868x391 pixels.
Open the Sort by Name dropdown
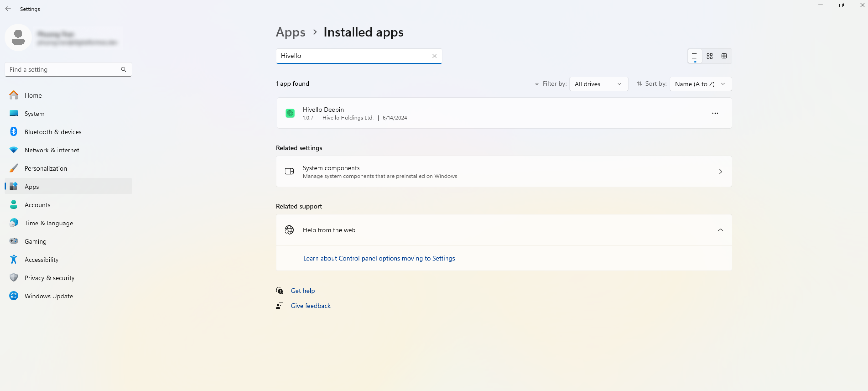[700, 84]
